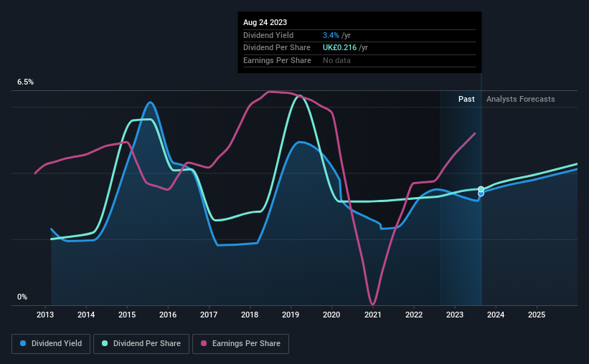This screenshot has width=589, height=364.
Task: Click the 'UK£0.216' dividend per share value
Action: tap(339, 48)
